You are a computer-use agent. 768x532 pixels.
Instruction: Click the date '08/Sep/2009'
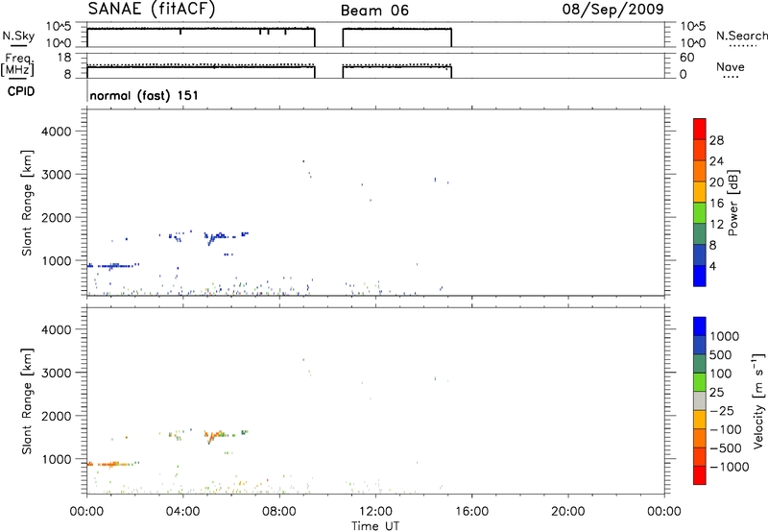612,9
